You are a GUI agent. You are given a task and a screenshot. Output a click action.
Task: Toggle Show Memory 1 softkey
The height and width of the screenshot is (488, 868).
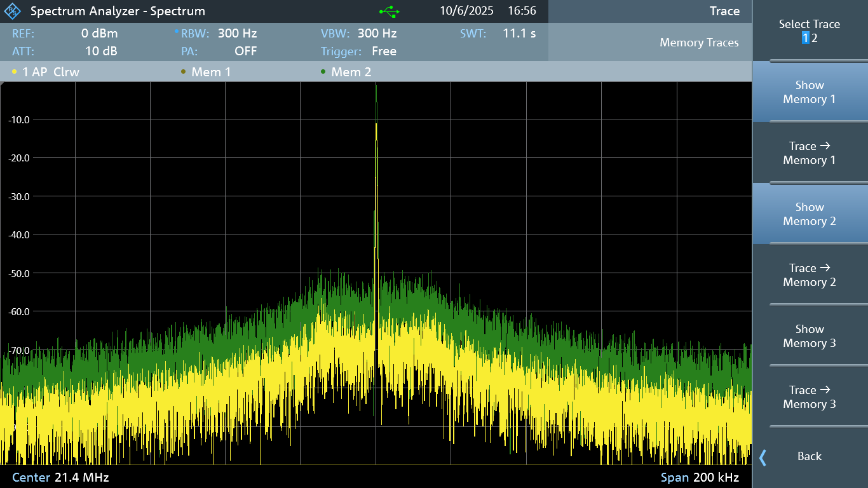[809, 92]
